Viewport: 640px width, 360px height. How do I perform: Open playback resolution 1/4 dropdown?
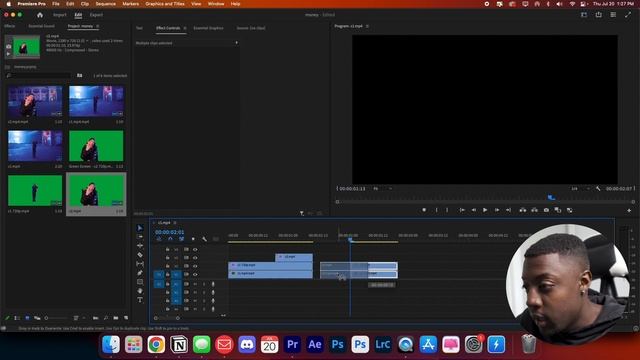tap(580, 189)
